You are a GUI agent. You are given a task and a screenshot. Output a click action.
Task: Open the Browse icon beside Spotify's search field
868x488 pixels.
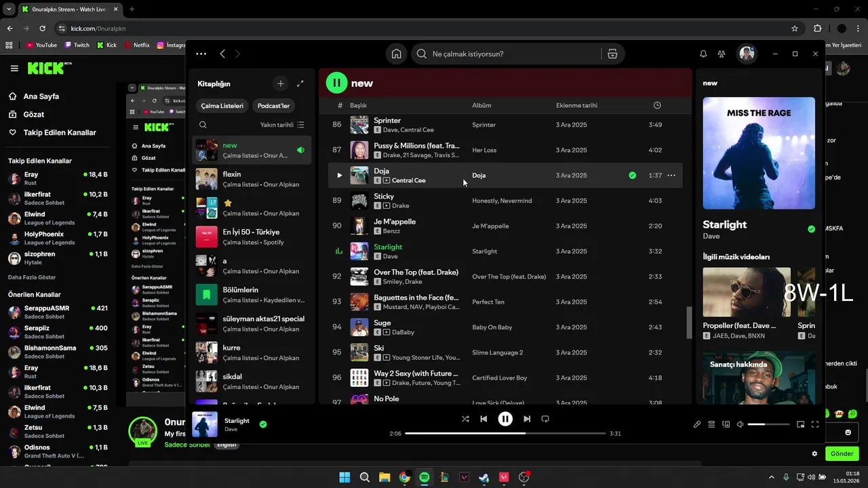coord(612,54)
